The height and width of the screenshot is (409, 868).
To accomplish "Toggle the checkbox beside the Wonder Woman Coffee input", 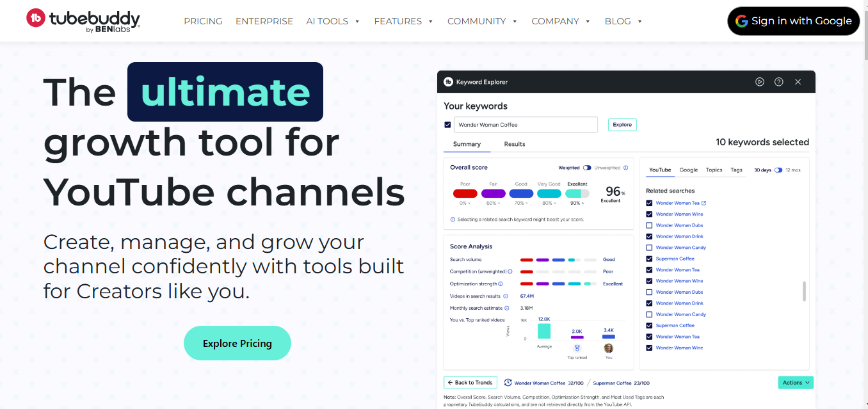I will tap(447, 125).
